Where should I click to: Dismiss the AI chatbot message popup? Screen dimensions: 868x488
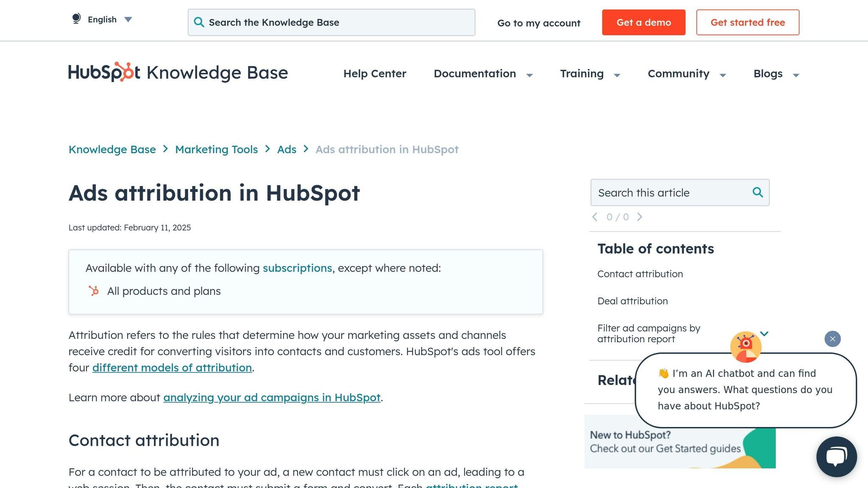click(x=832, y=339)
